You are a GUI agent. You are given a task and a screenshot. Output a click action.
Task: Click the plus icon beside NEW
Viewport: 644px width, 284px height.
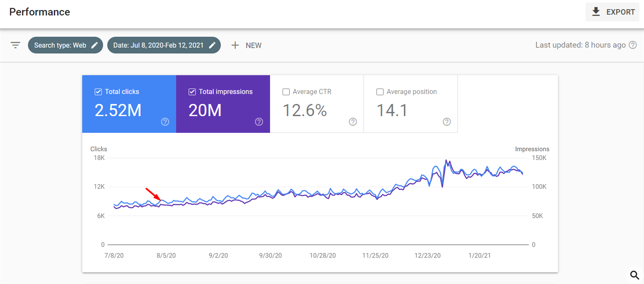click(x=235, y=45)
